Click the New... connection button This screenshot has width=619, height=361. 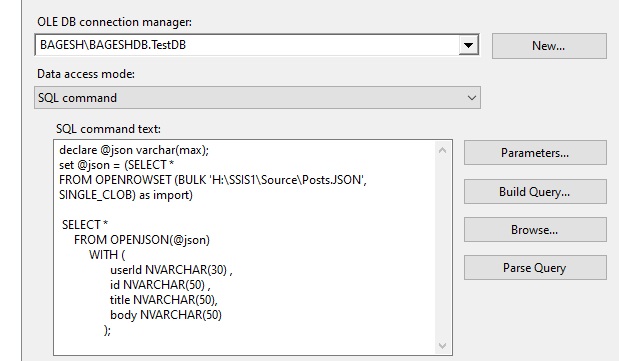549,46
